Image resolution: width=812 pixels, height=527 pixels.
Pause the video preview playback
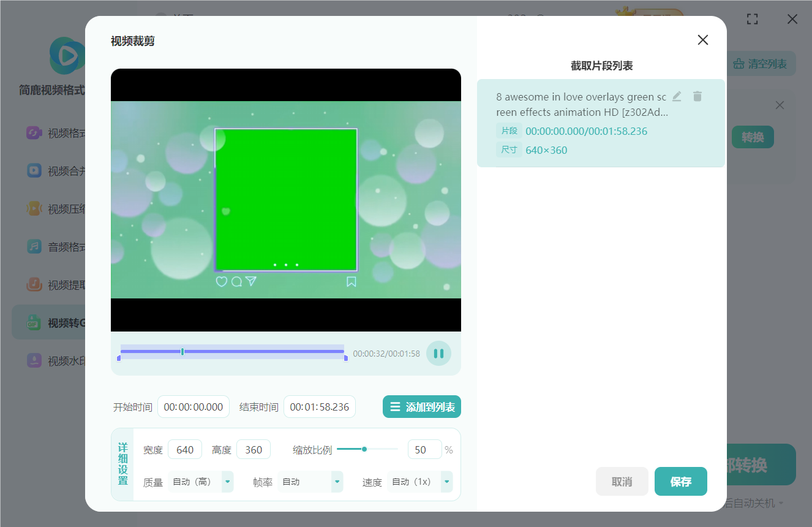438,354
